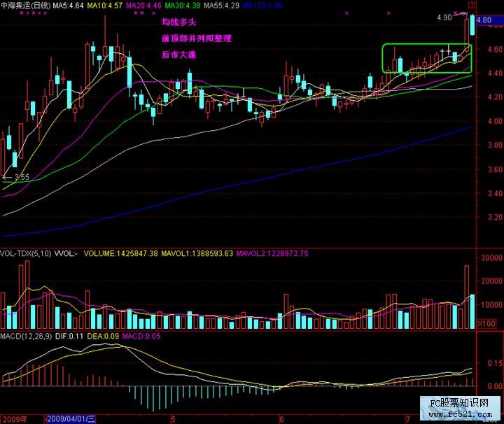Select the dark blue MA120 label

(262, 6)
